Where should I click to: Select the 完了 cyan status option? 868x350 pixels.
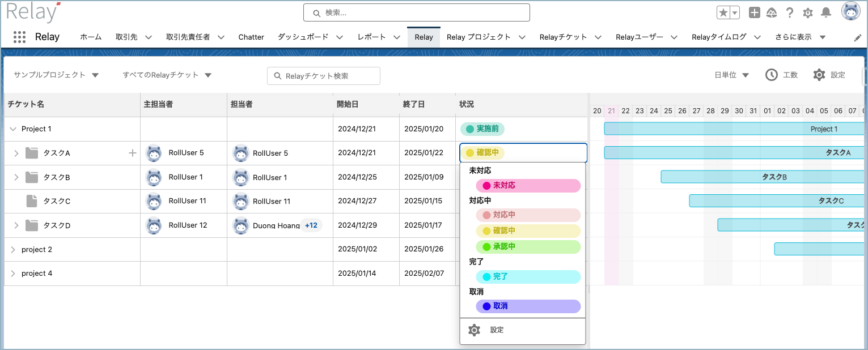528,277
